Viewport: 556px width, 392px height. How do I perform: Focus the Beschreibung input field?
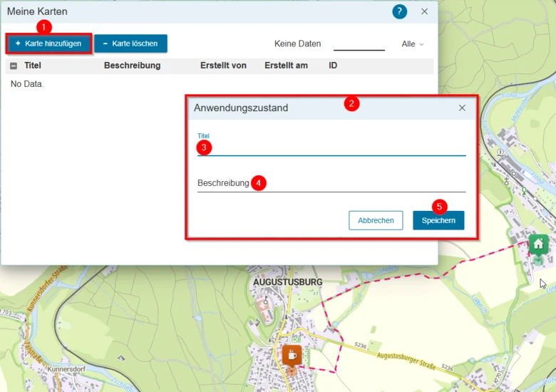tap(331, 183)
